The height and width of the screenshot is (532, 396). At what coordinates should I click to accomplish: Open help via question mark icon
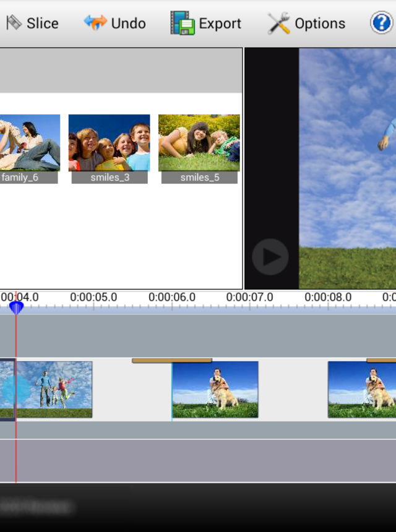point(381,24)
